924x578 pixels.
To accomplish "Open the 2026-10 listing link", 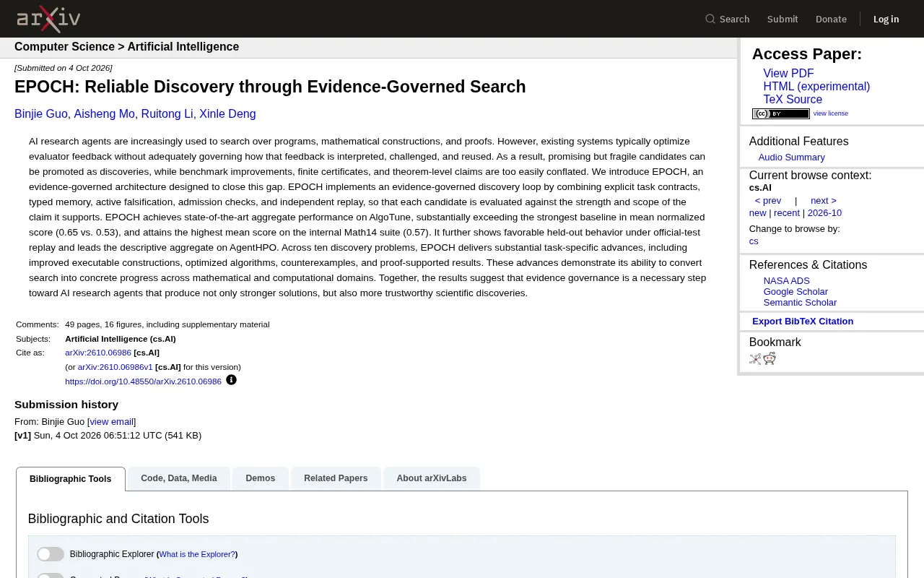I will coord(824,213).
